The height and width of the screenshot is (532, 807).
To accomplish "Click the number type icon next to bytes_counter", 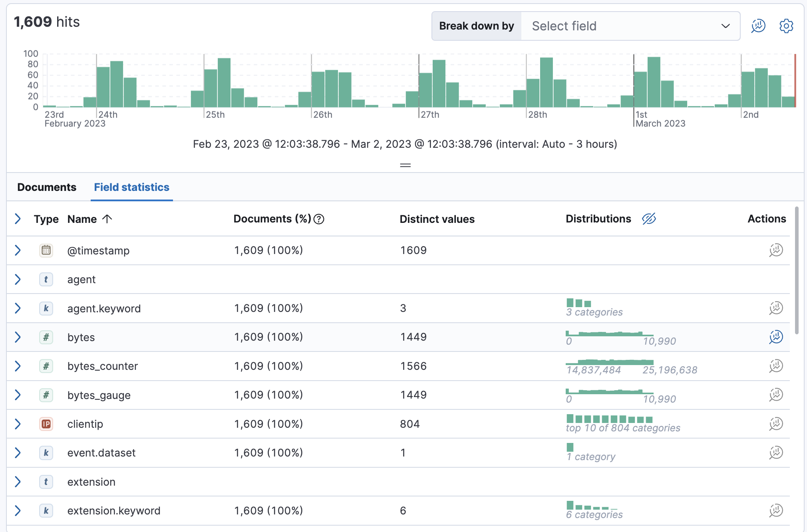I will 46,366.
